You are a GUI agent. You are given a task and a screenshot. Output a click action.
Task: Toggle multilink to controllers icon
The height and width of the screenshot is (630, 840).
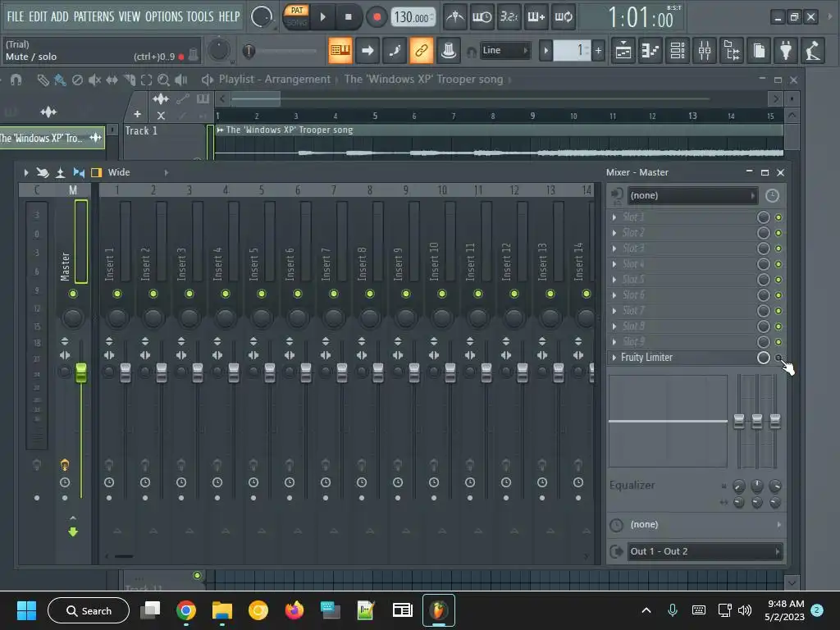pos(422,50)
